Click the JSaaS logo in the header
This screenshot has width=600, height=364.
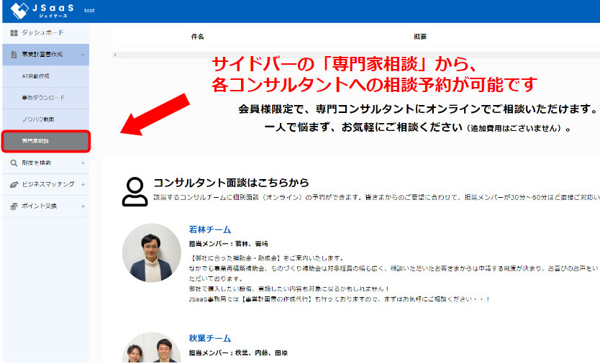pyautogui.click(x=41, y=11)
